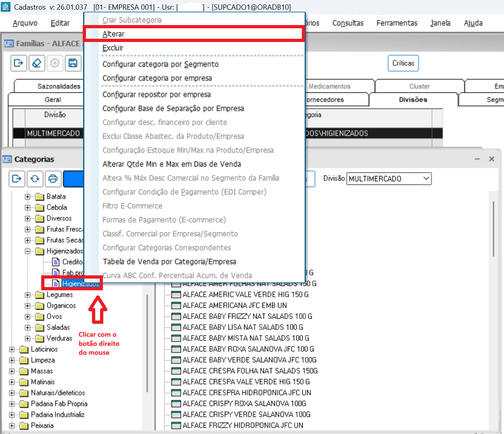This screenshot has height=434, width=504.
Task: Expand the Legumes tree node
Action: point(27,295)
